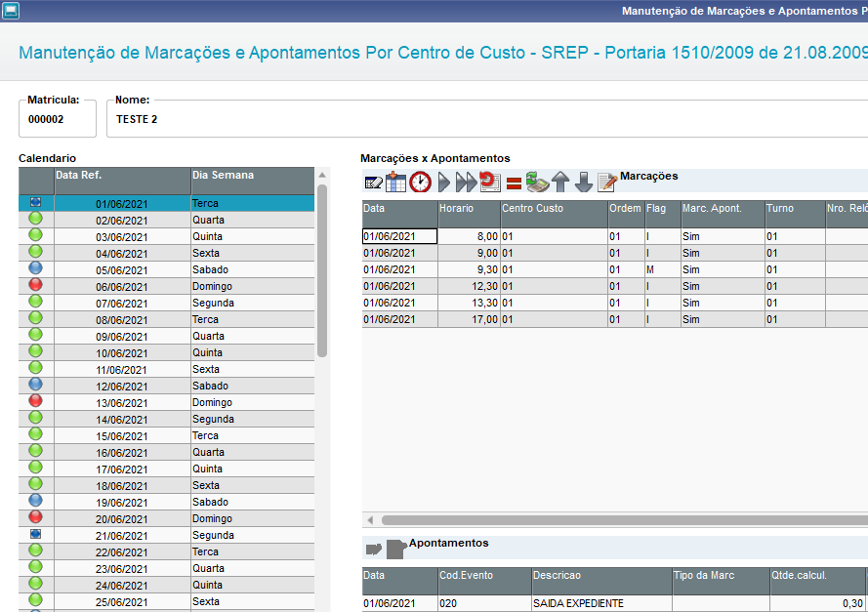This screenshot has width=868, height=612.
Task: Click the Horario cell 12,30
Action: 469,286
